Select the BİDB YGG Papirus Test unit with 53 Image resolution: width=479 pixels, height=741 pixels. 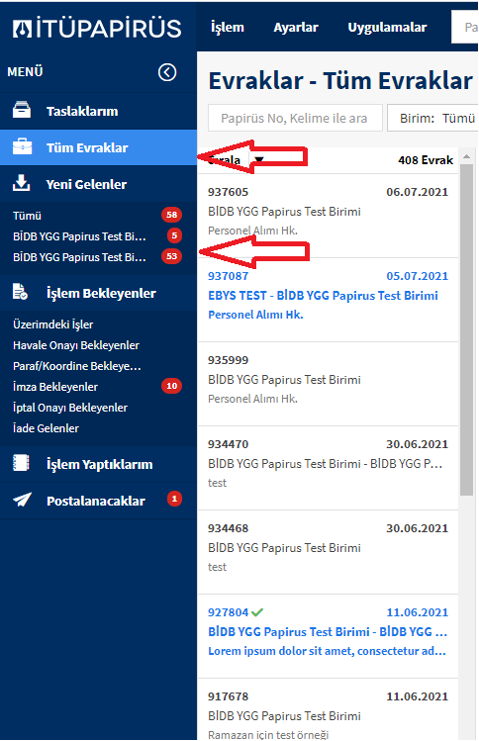click(79, 257)
